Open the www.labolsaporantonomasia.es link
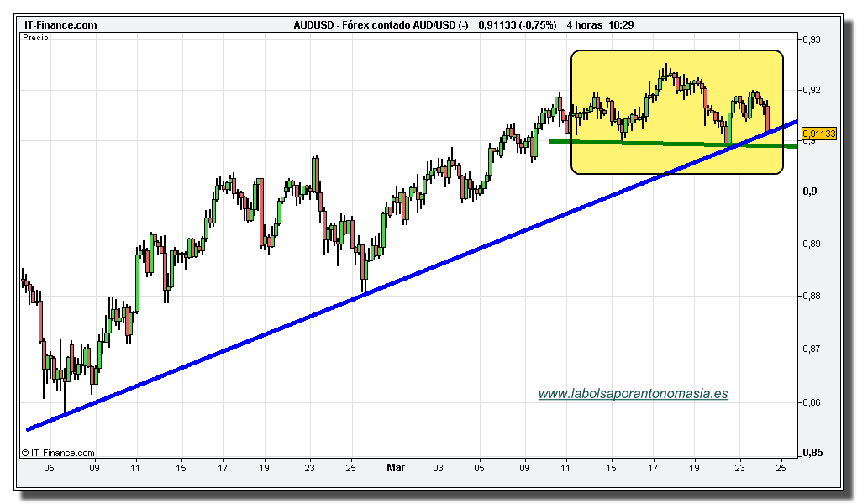The width and height of the screenshot is (857, 504). point(633,394)
